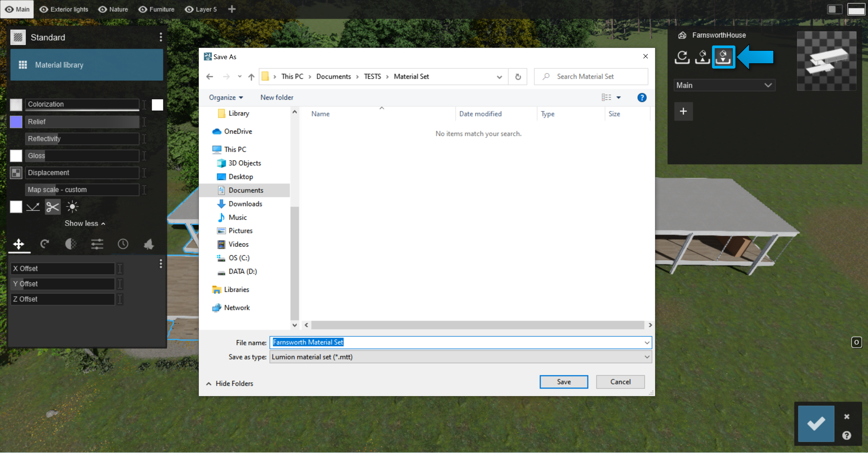Toggle visibility of Furniture layer
This screenshot has width=868, height=453.
143,9
